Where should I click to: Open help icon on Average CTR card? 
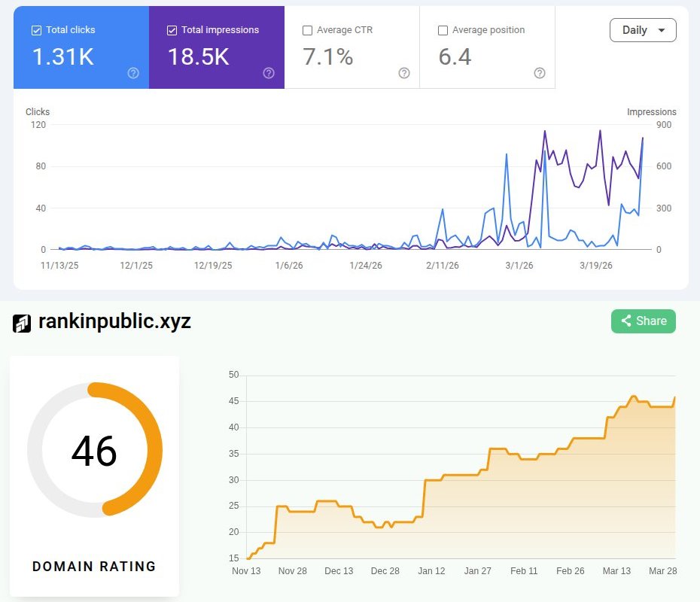pyautogui.click(x=404, y=73)
